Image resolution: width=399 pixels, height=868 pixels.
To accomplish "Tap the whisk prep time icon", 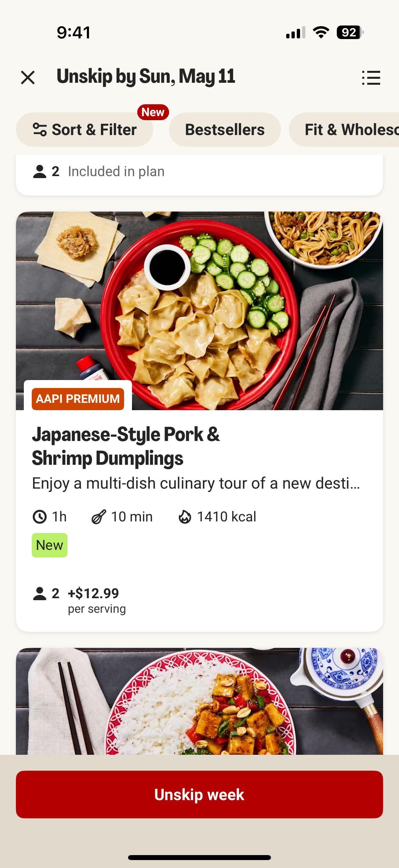I will click(99, 517).
